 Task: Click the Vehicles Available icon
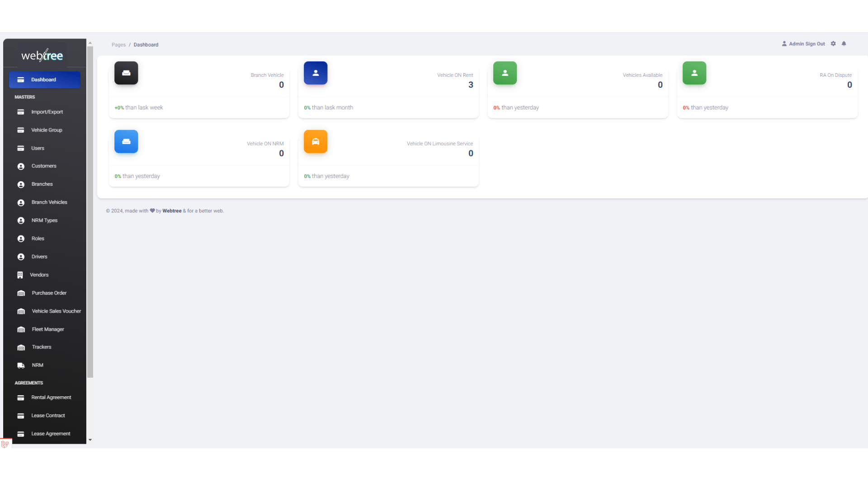[x=505, y=73]
